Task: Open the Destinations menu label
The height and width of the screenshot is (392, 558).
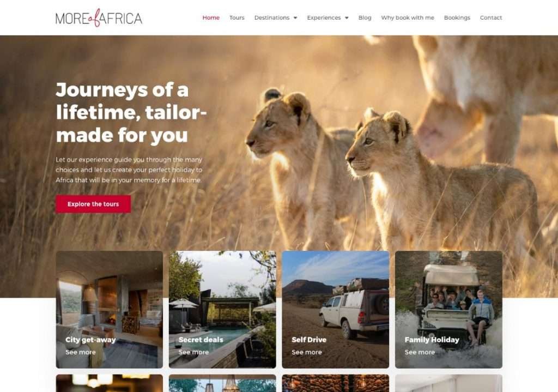Action: tap(272, 17)
